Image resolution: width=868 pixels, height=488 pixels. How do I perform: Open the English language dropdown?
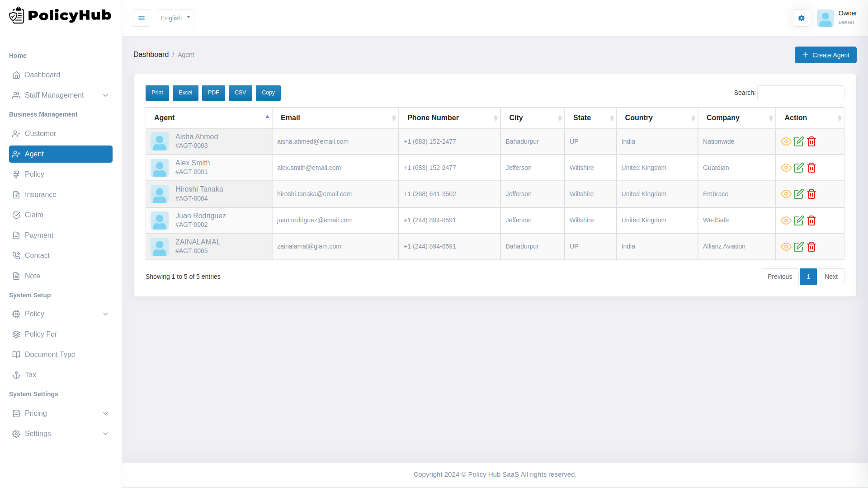tap(175, 18)
